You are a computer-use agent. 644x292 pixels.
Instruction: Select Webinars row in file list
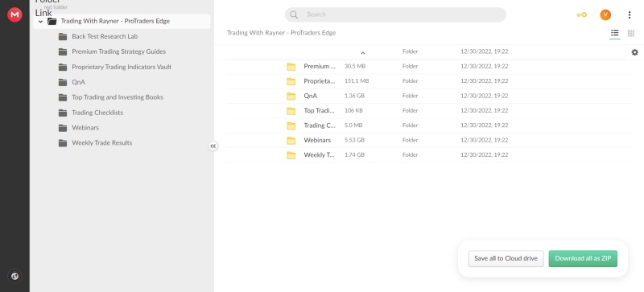429,141
